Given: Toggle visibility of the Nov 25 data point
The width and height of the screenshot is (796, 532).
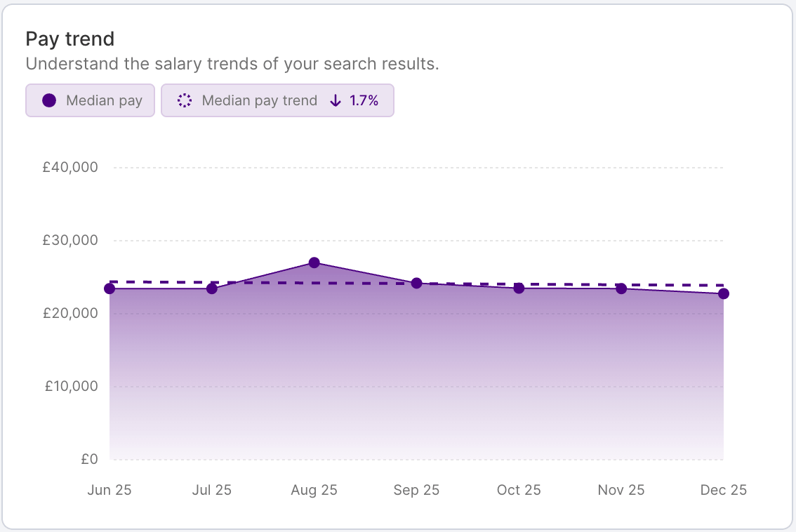Looking at the screenshot, I should tap(621, 288).
